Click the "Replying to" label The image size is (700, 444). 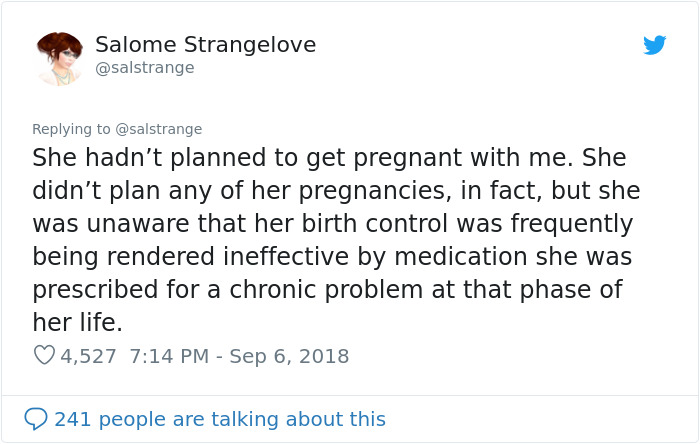[72, 129]
